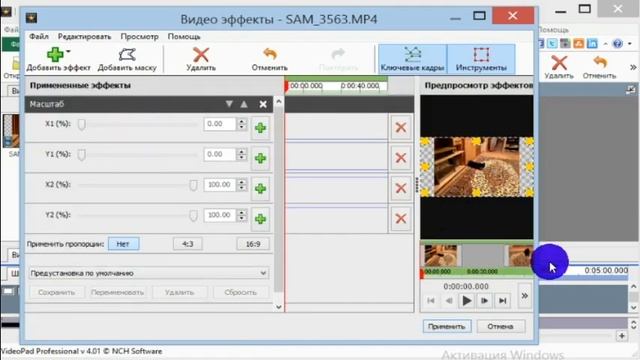
Task: Click the X1 value field showing 0.00
Action: tap(220, 124)
